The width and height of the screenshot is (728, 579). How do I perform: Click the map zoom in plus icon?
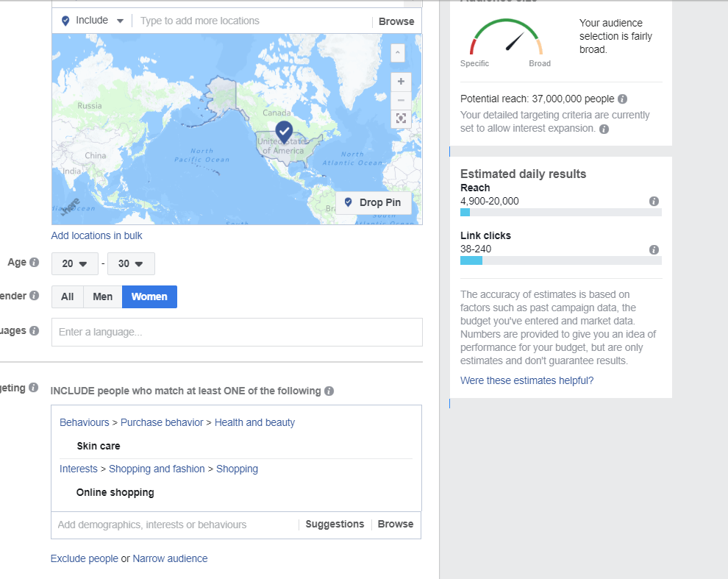point(401,82)
